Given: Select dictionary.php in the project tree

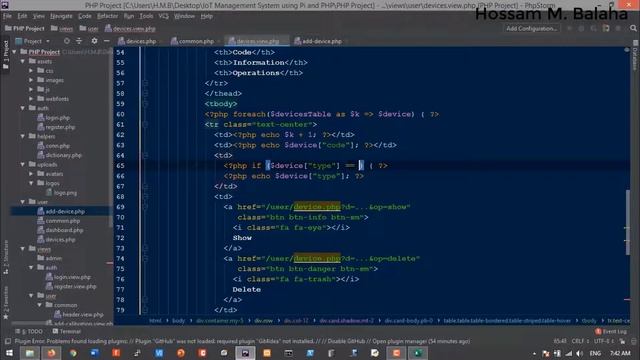Looking at the screenshot, I should (60, 155).
